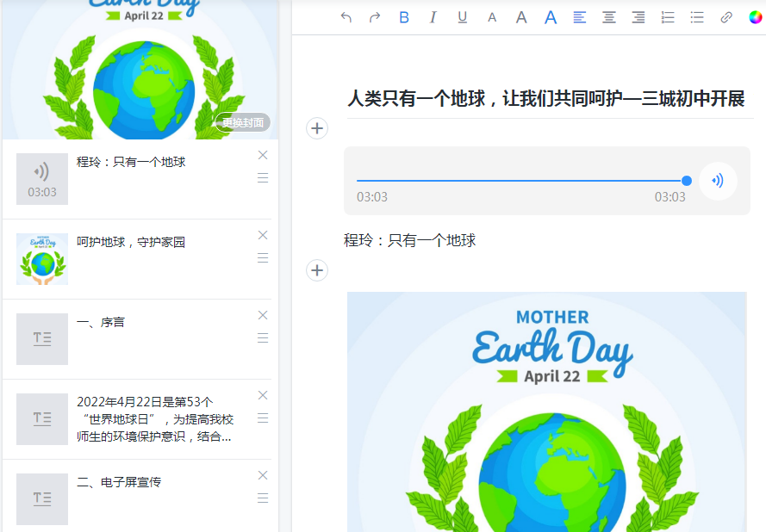Add a block above the audio player

[x=317, y=128]
